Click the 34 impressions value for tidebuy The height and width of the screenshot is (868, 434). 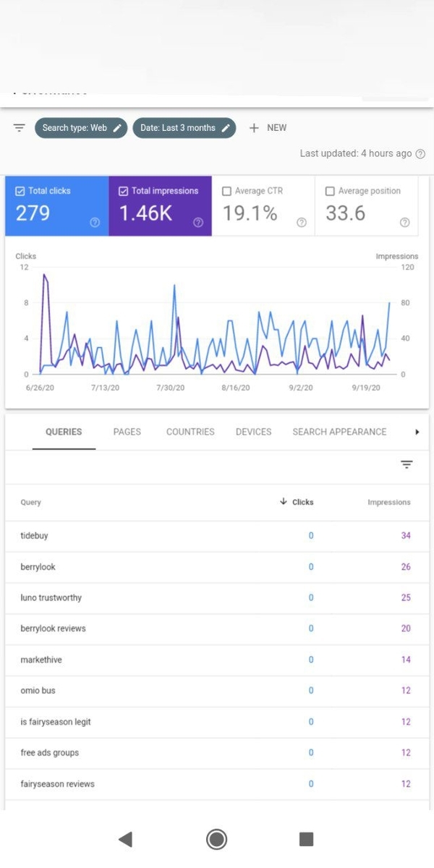(x=406, y=536)
